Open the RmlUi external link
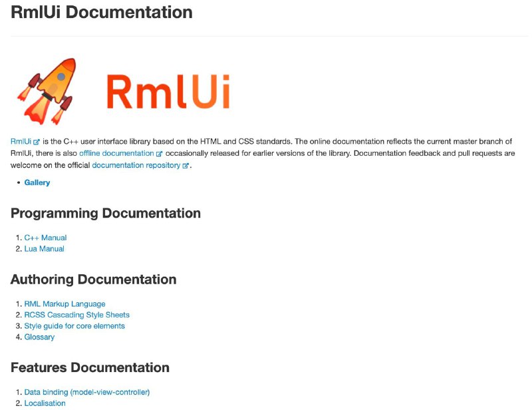This screenshot has height=410, width=532. pyautogui.click(x=25, y=141)
